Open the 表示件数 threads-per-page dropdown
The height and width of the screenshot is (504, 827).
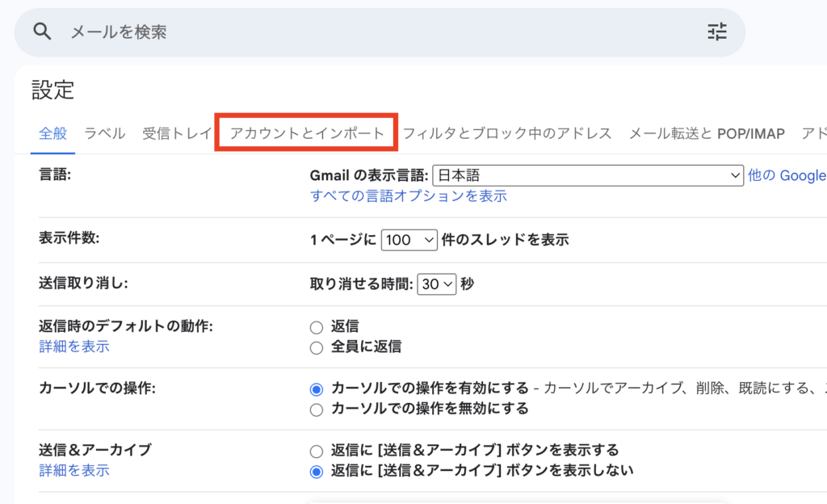pos(409,240)
